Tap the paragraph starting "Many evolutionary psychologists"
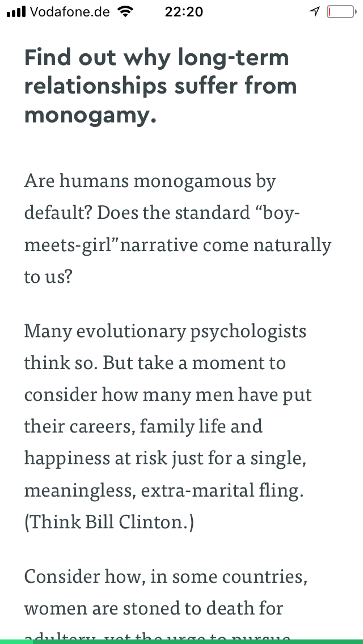 [x=168, y=426]
